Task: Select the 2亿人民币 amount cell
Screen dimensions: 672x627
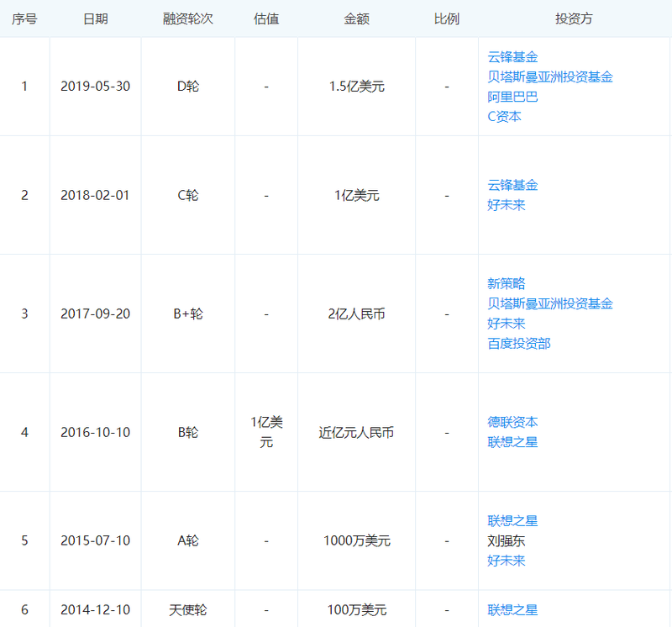Action: (356, 314)
